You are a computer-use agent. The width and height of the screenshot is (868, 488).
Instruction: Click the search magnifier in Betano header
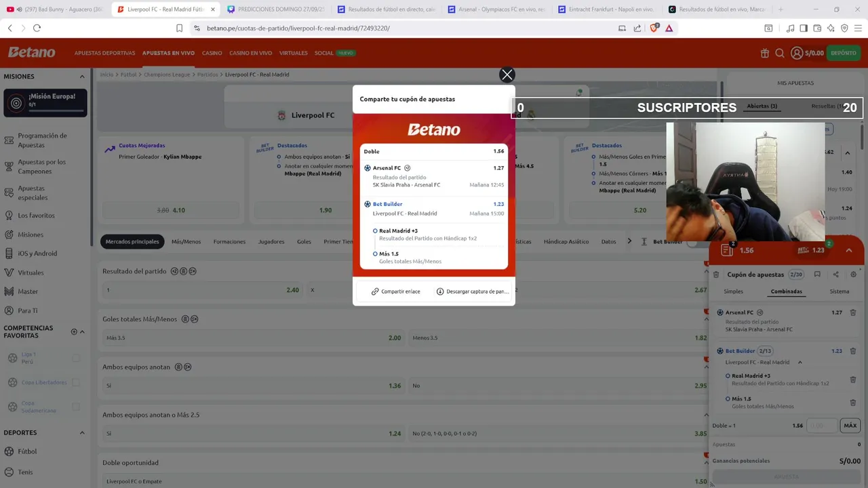pos(780,53)
